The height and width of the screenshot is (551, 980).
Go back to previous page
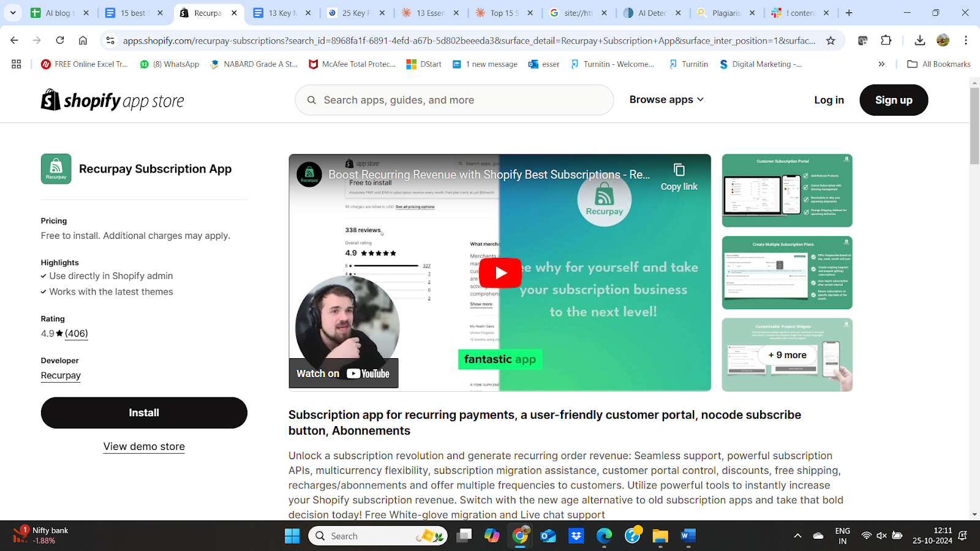[x=15, y=40]
